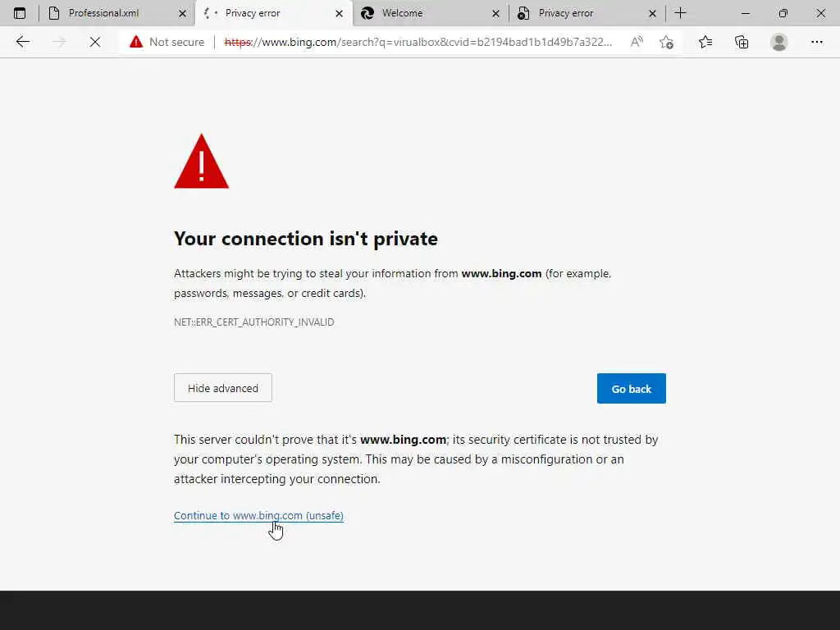
Task: Open the Collections icon
Action: [742, 42]
